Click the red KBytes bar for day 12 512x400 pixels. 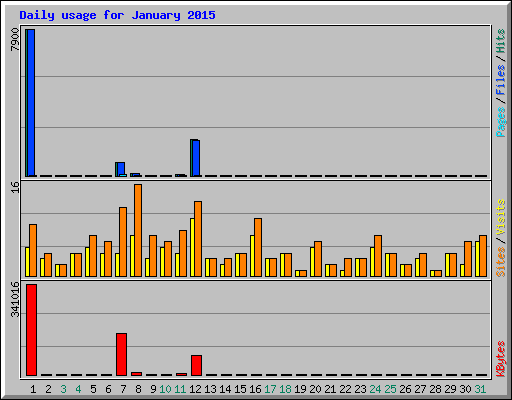(x=196, y=365)
